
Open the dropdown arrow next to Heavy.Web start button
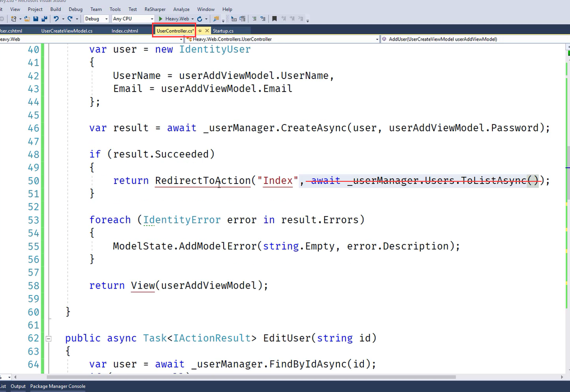point(193,19)
